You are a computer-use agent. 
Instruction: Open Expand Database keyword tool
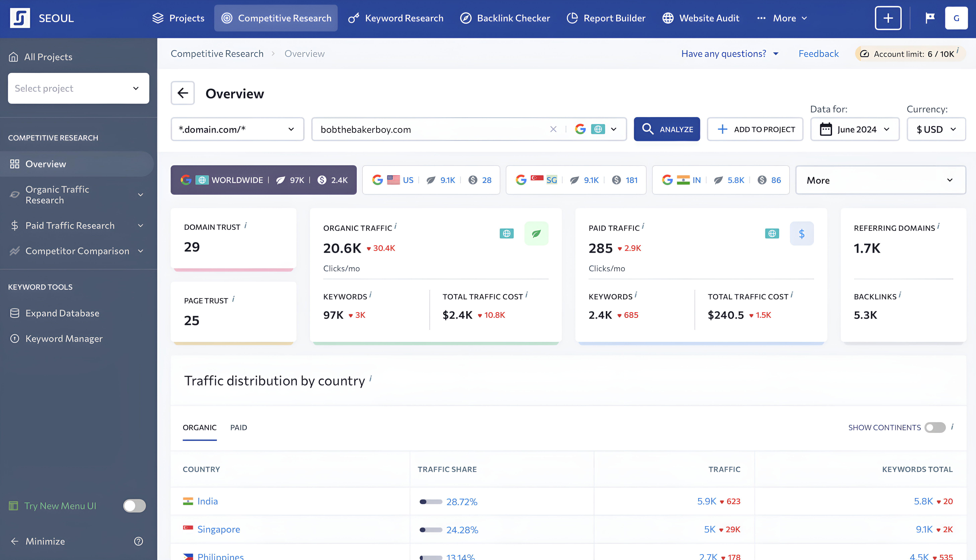[x=55, y=313]
